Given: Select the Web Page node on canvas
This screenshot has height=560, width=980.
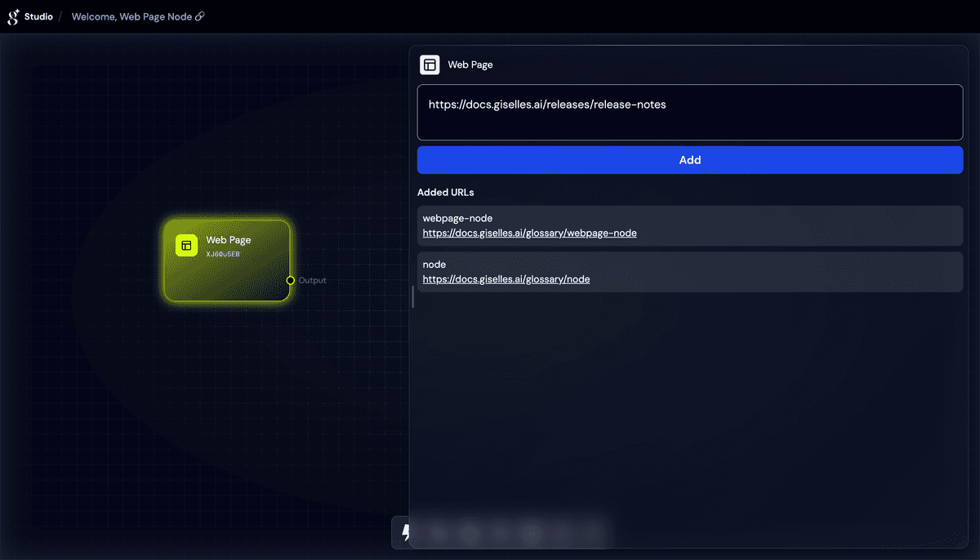Looking at the screenshot, I should coord(227,278).
